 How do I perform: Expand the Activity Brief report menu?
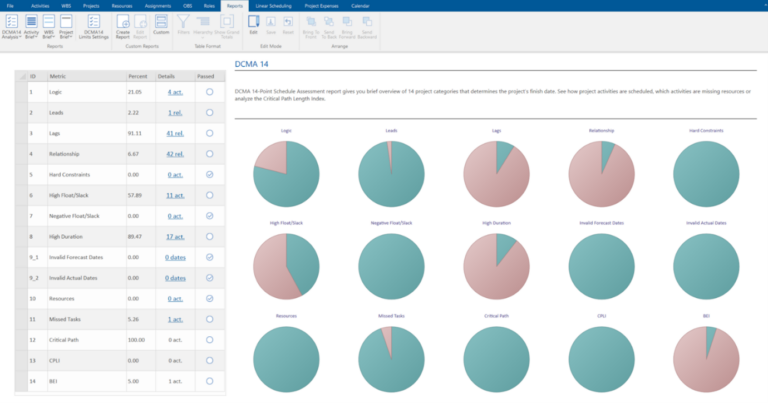pyautogui.click(x=31, y=26)
